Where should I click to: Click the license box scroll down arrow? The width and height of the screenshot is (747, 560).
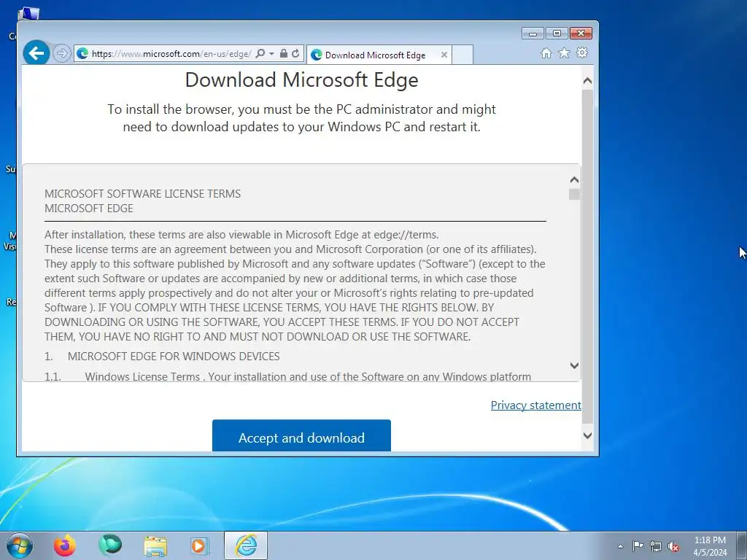(x=574, y=365)
